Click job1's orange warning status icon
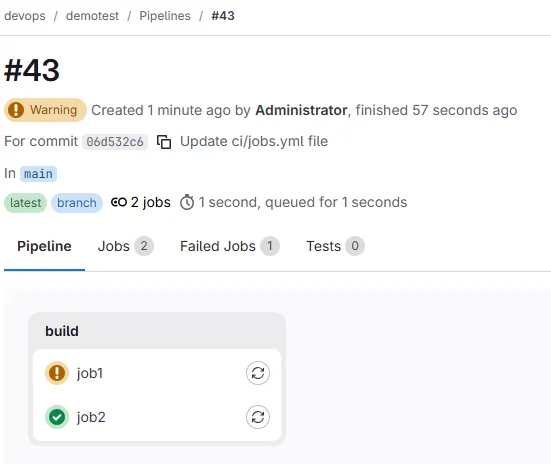The image size is (551, 464). (x=57, y=373)
